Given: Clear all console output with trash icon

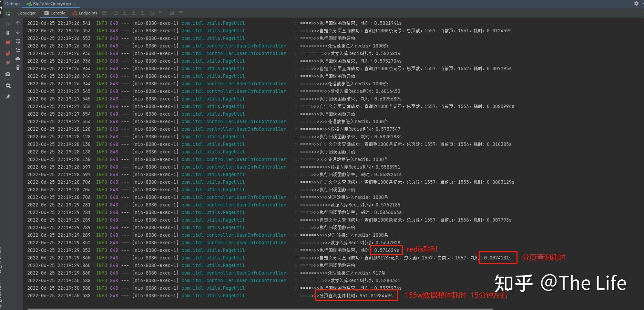Looking at the screenshot, I should click(18, 67).
